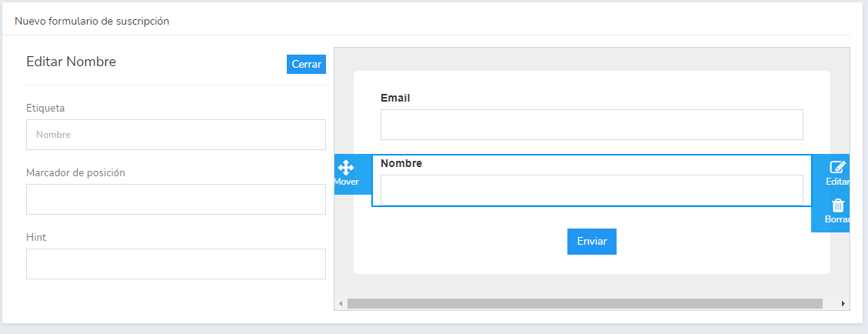Click the preview horizontal scrollbar thumb
This screenshot has height=334, width=868.
(584, 303)
